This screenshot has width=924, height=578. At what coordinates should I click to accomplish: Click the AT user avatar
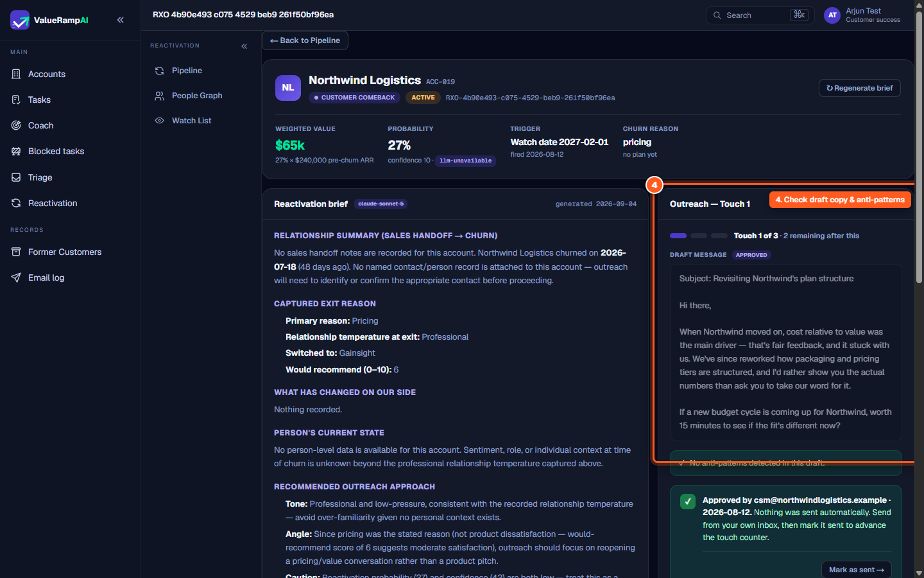pyautogui.click(x=832, y=15)
